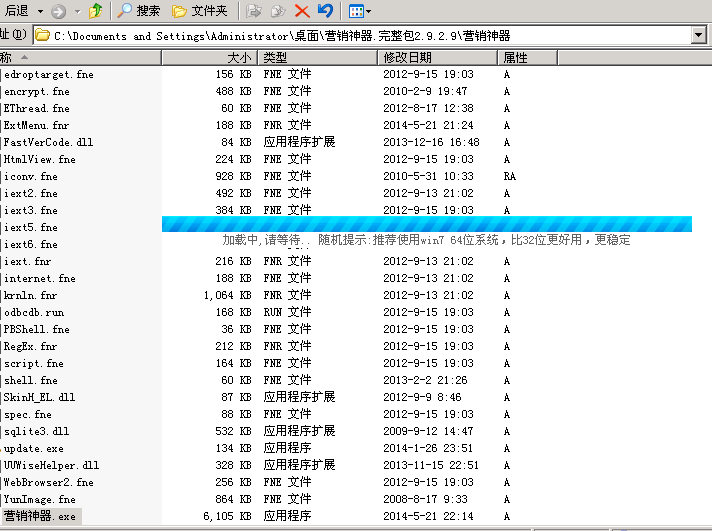Click the blue Undo arrow icon

click(x=325, y=11)
